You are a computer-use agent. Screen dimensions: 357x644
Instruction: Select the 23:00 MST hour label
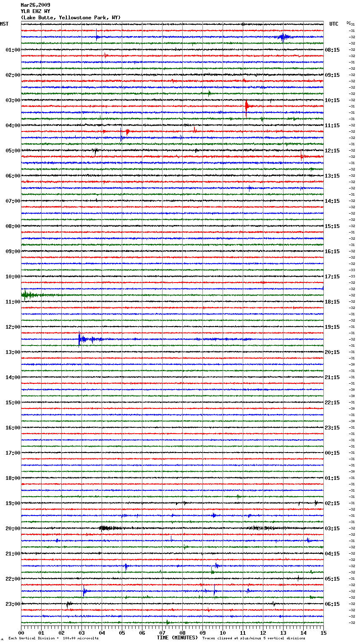(x=13, y=604)
